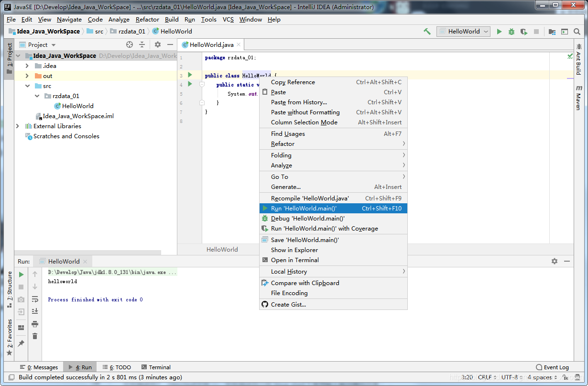Choose Paste from the context menu
Screen dimensions: 588x386
click(333, 92)
